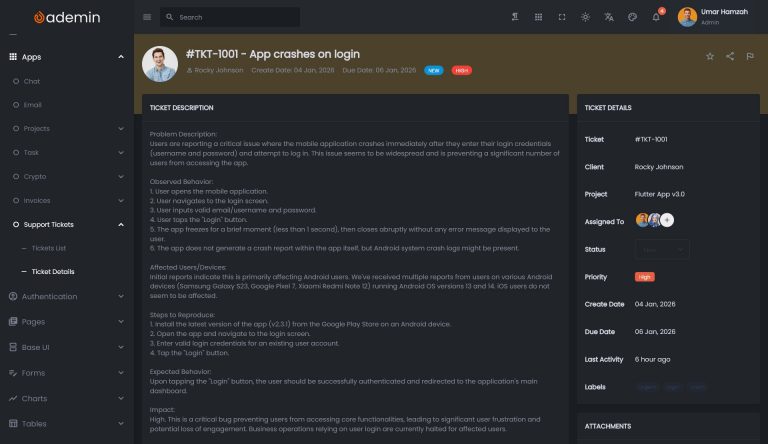Open Email in sidebar

(32, 105)
